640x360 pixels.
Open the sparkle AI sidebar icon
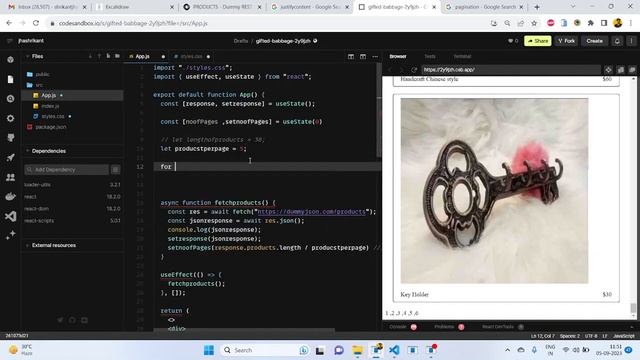click(x=11, y=235)
